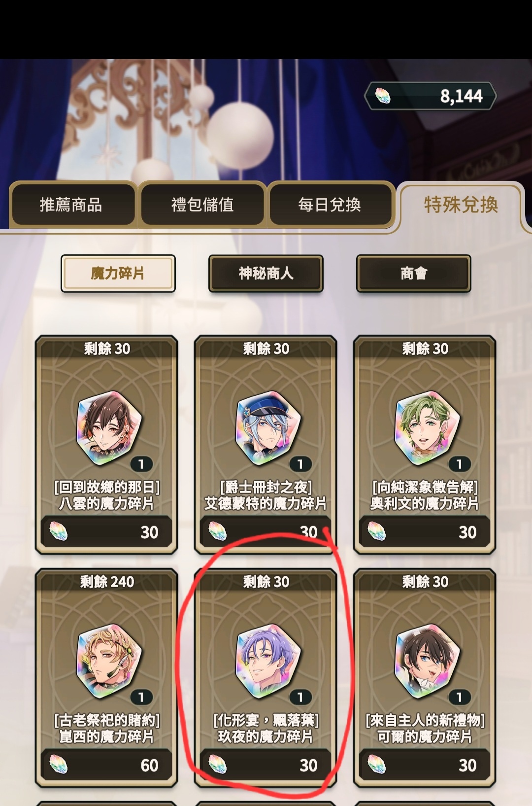Select 艾德蒙特 magic fragment portrait icon
Screen dimensions: 532x806
coord(268,428)
